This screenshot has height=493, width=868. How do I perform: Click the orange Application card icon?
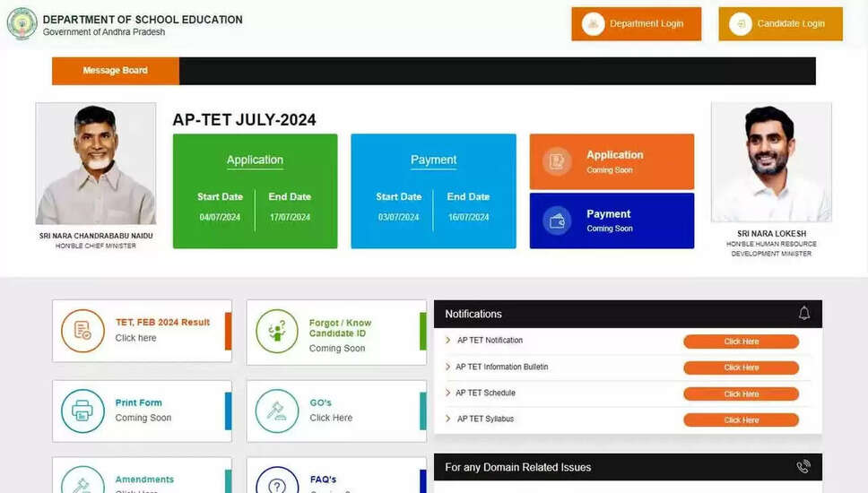click(557, 161)
